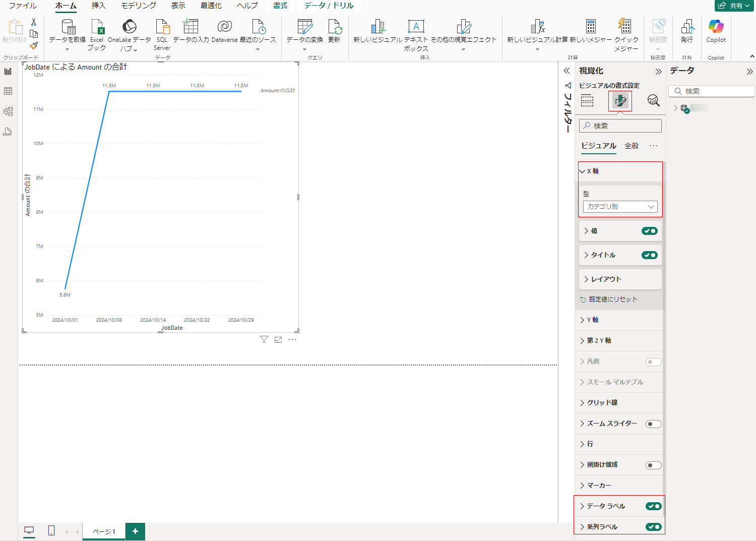The width and height of the screenshot is (756, 541).
Task: Switch to table view in left sidebar
Action: [8, 91]
